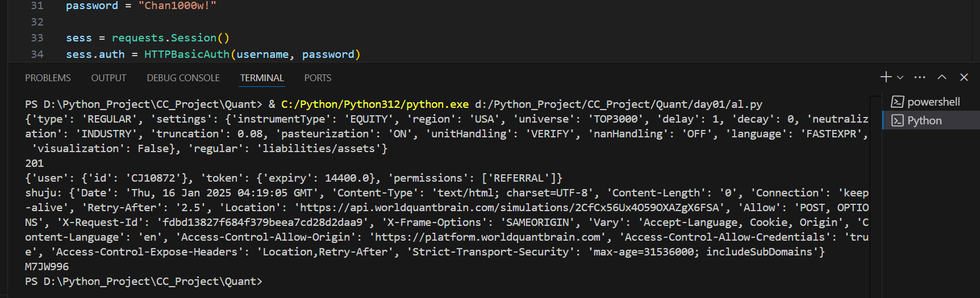
Task: Switch to the PROBLEMS tab
Action: (x=48, y=78)
